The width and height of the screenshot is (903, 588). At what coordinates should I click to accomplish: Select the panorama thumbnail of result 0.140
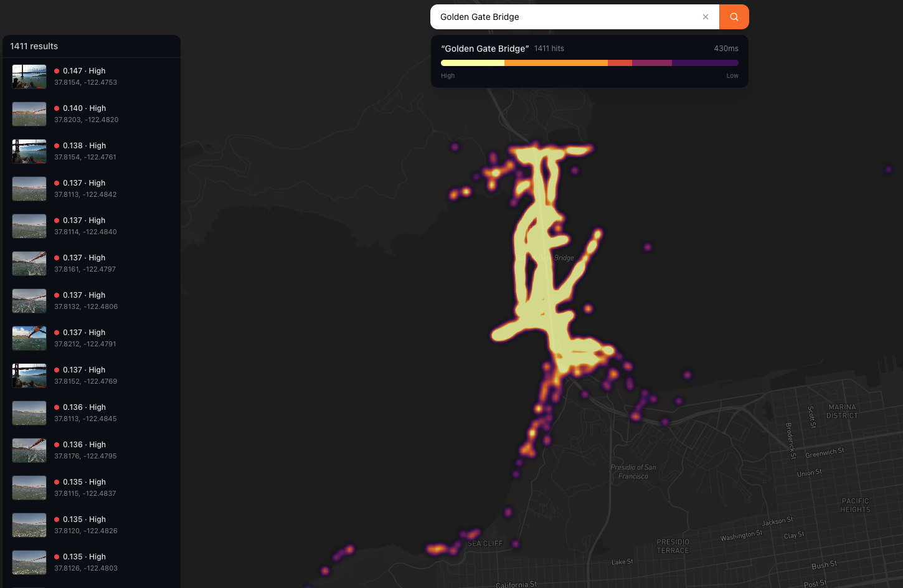29,113
